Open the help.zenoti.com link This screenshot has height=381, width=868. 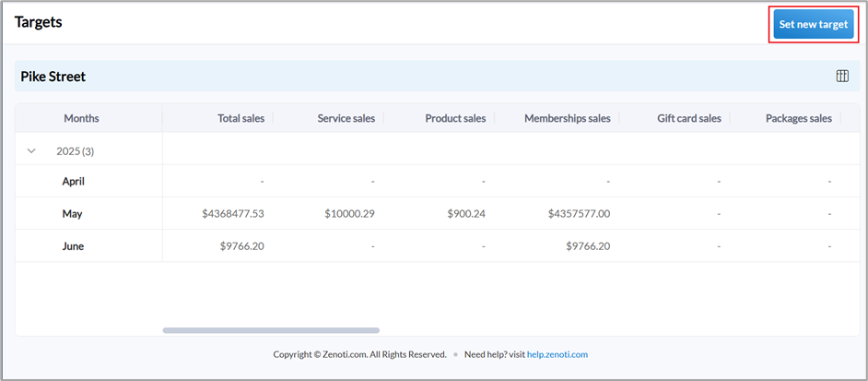(x=557, y=354)
